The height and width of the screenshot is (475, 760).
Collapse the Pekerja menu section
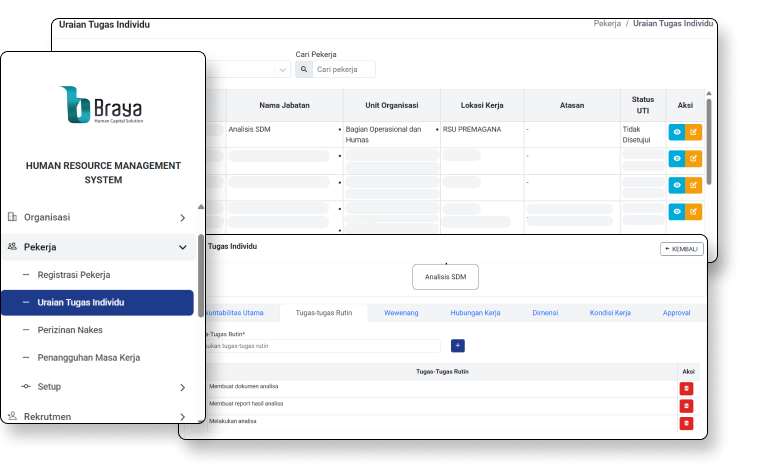(181, 247)
